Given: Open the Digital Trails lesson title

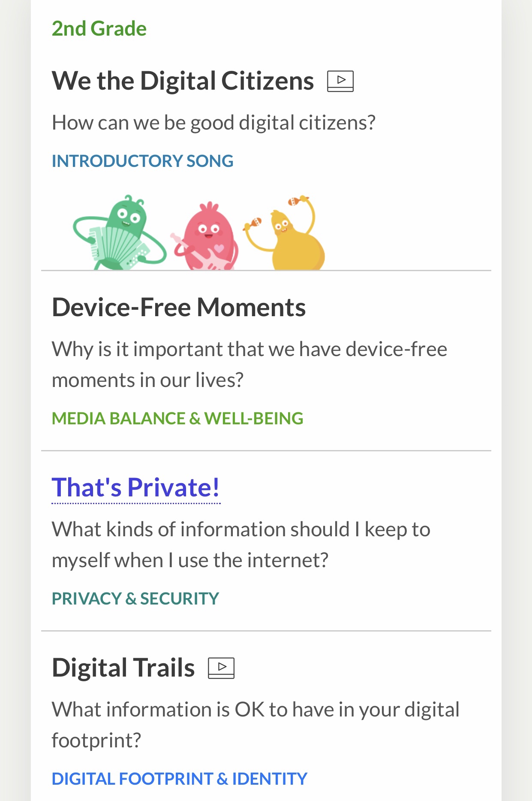Looking at the screenshot, I should tap(123, 668).
